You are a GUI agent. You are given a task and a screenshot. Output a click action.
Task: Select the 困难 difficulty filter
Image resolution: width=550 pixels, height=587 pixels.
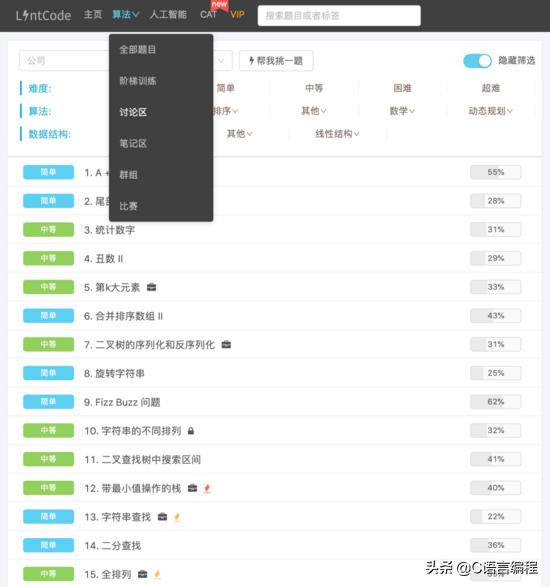click(x=402, y=88)
